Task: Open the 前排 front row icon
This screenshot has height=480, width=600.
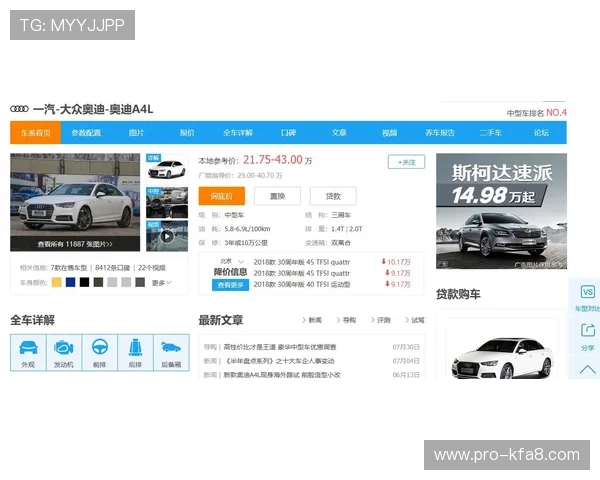Action: point(99,353)
